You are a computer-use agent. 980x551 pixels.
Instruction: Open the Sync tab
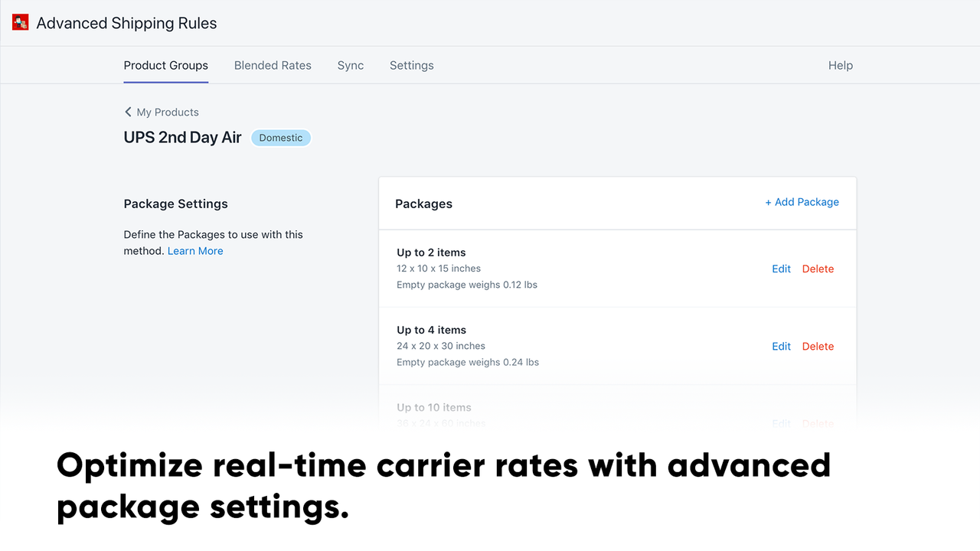[x=350, y=65]
